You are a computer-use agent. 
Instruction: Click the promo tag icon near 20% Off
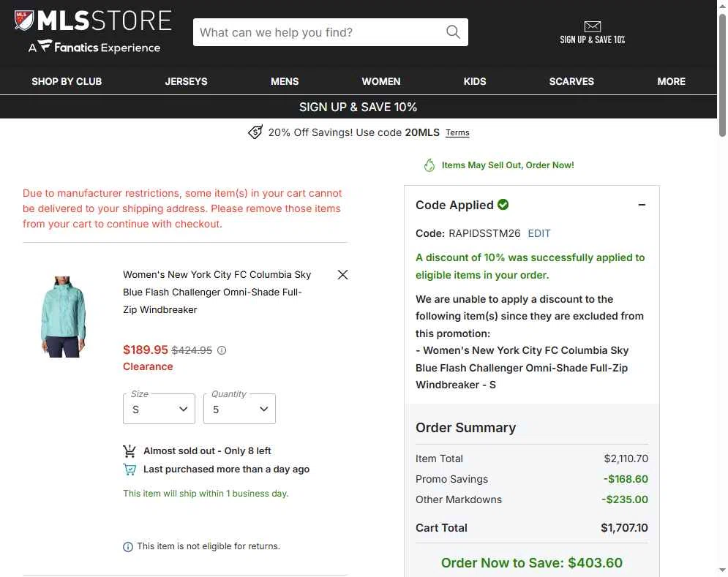point(255,132)
